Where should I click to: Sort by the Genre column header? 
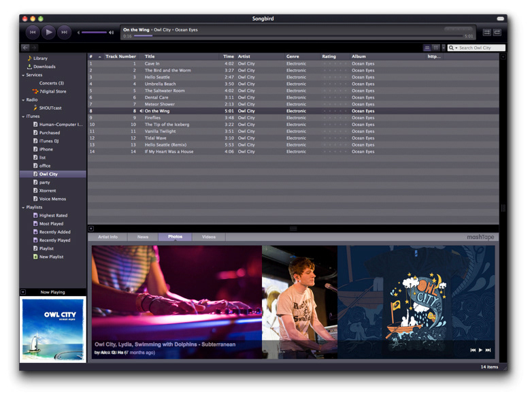tap(303, 57)
